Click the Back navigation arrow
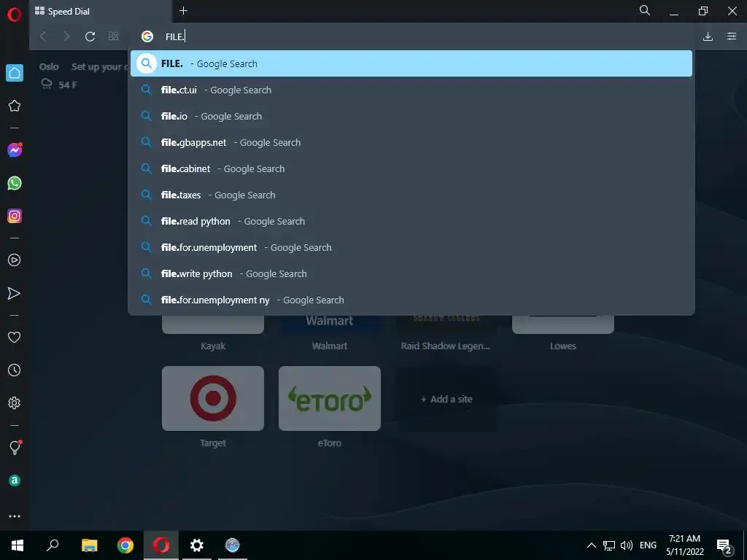Image resolution: width=747 pixels, height=560 pixels. coord(43,36)
